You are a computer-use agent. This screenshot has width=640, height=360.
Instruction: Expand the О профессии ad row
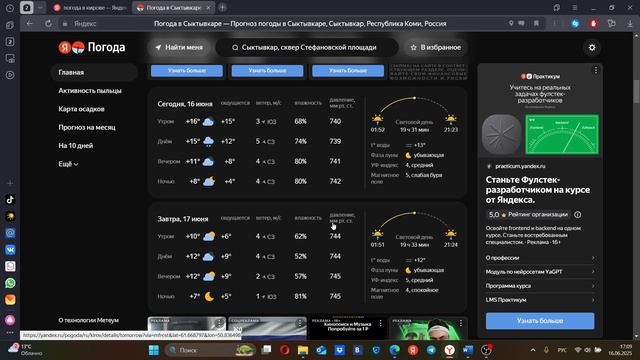[540, 258]
